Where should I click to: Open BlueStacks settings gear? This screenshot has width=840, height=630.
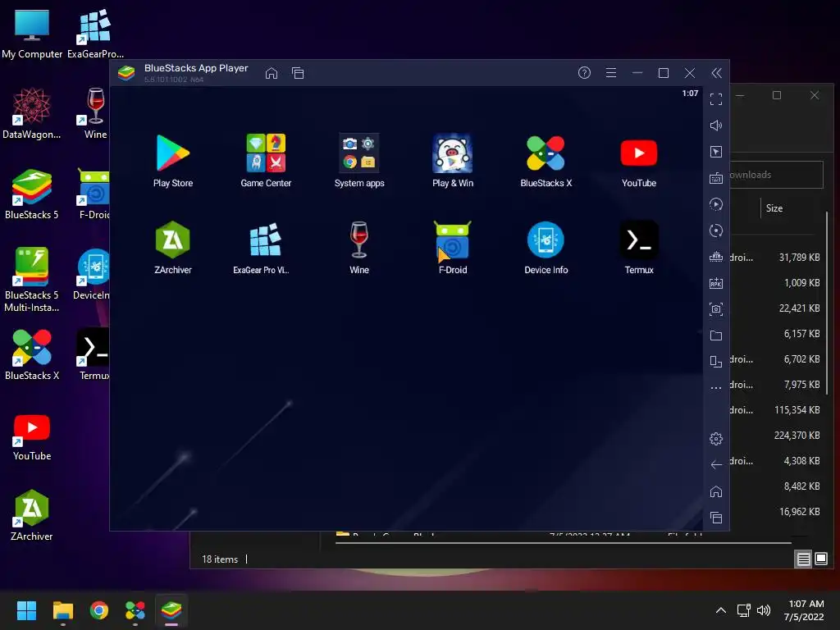click(716, 439)
